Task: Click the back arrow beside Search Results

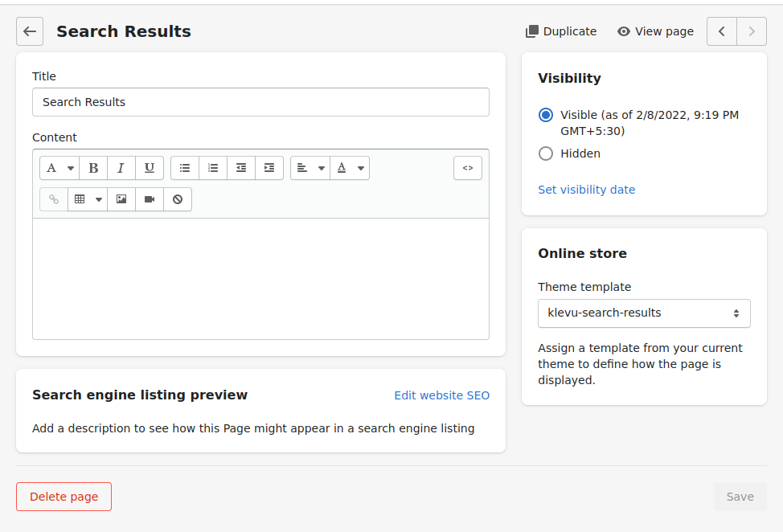Action: 30,31
